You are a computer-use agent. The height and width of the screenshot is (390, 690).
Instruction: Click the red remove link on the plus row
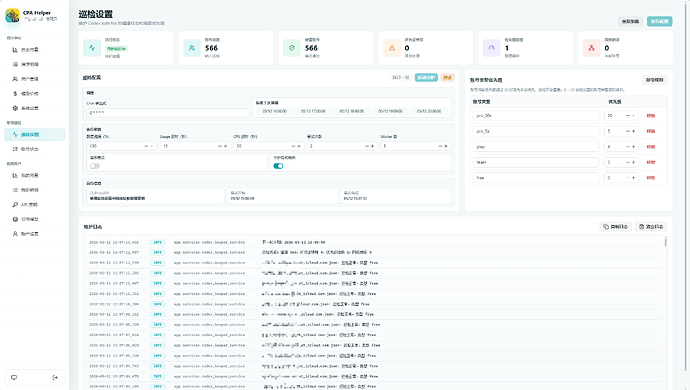[x=650, y=147]
